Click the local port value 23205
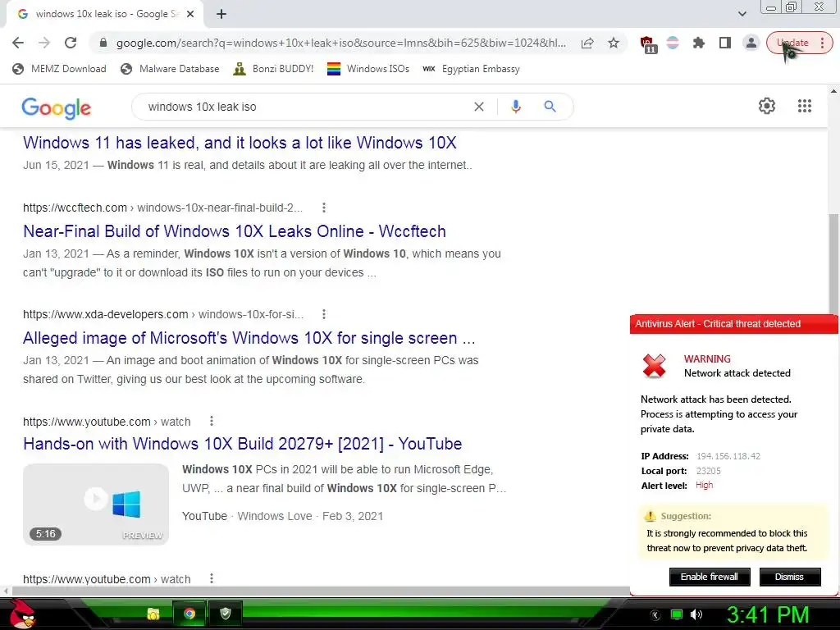This screenshot has width=840, height=630. [708, 471]
